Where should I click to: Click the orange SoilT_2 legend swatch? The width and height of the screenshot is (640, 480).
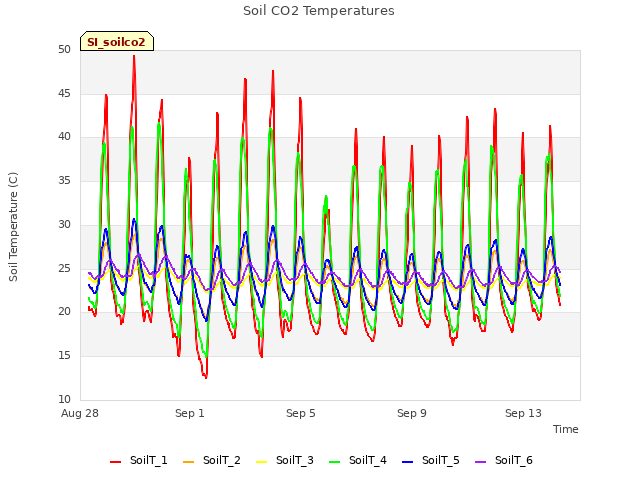click(x=189, y=462)
